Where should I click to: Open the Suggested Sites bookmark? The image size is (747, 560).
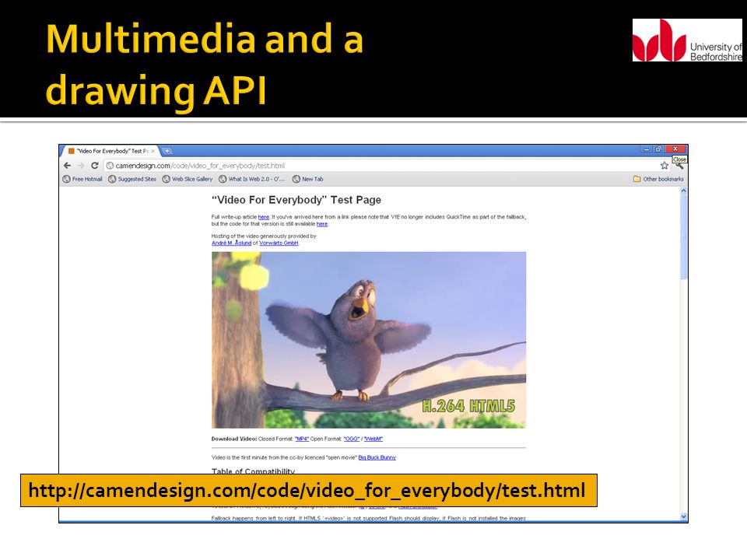point(132,179)
